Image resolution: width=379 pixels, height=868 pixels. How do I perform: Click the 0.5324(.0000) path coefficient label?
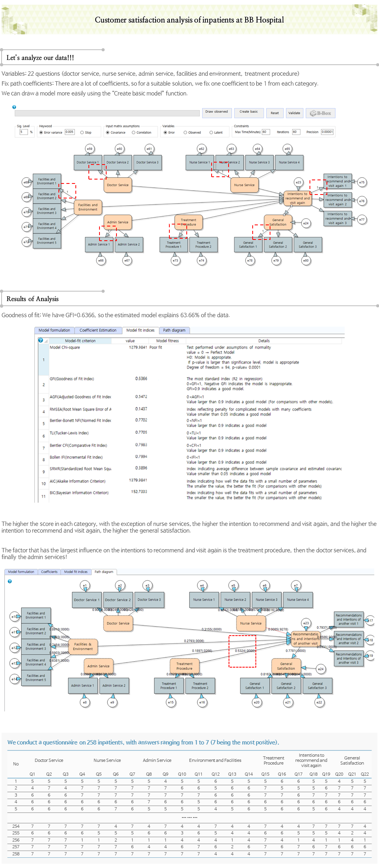(245, 651)
